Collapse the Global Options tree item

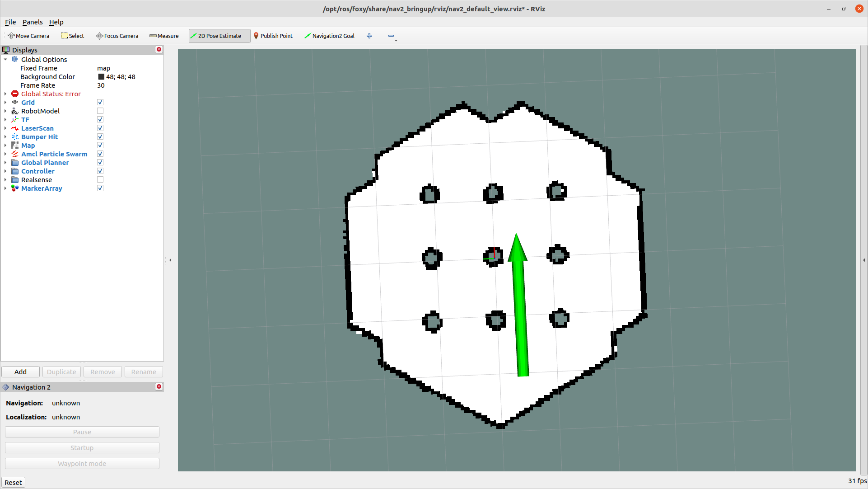(5, 60)
